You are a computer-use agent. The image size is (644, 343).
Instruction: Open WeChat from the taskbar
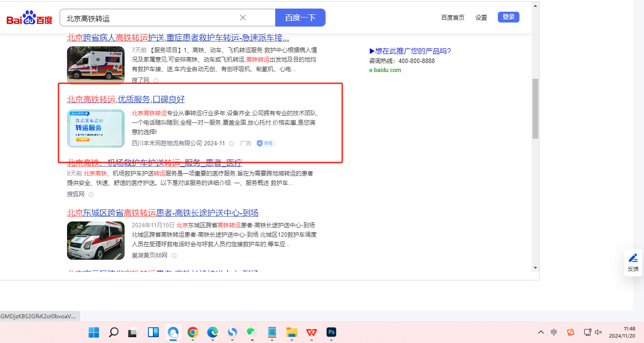tap(252, 333)
